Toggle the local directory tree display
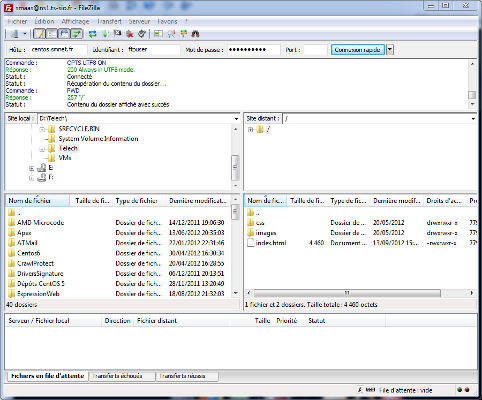The image size is (482, 400). click(52, 34)
